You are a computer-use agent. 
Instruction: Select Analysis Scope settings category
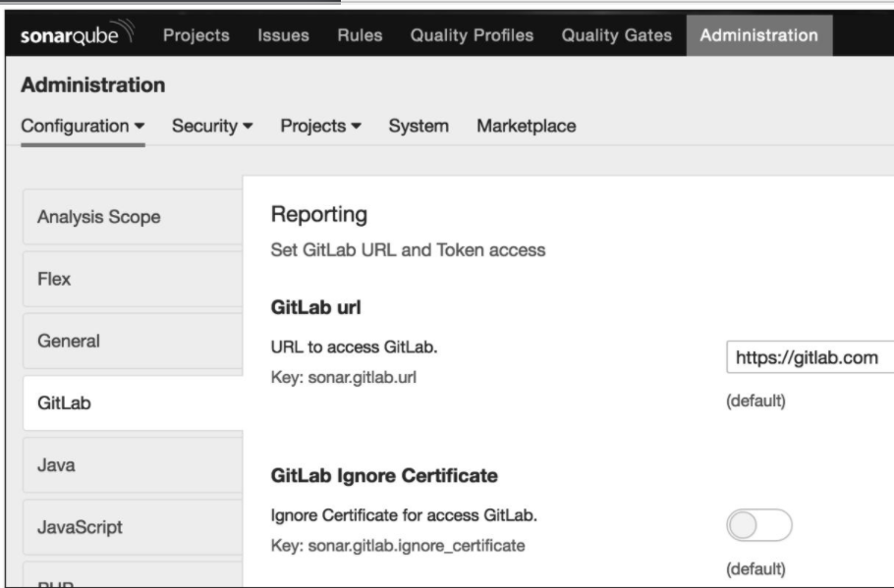tap(134, 217)
